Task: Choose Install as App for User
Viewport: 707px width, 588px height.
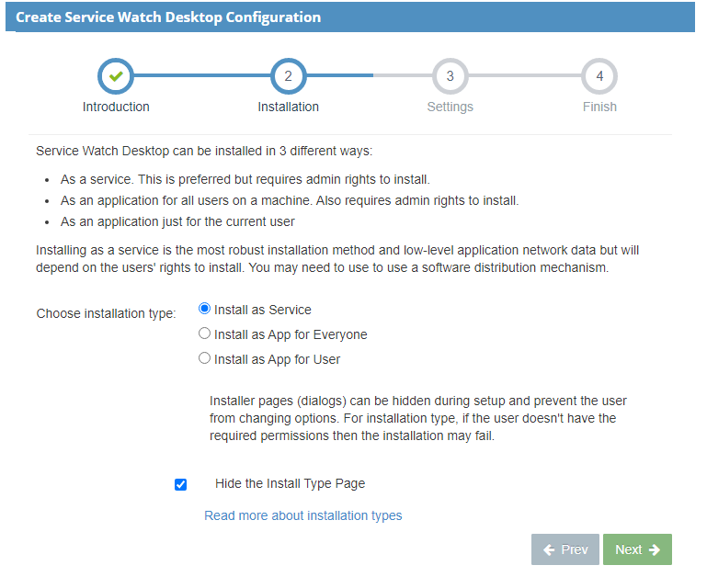Action: [x=204, y=358]
